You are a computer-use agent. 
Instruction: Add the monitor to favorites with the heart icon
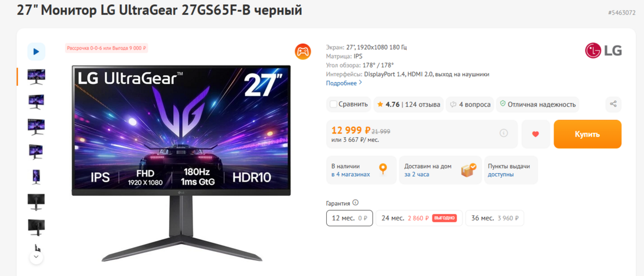pos(535,134)
